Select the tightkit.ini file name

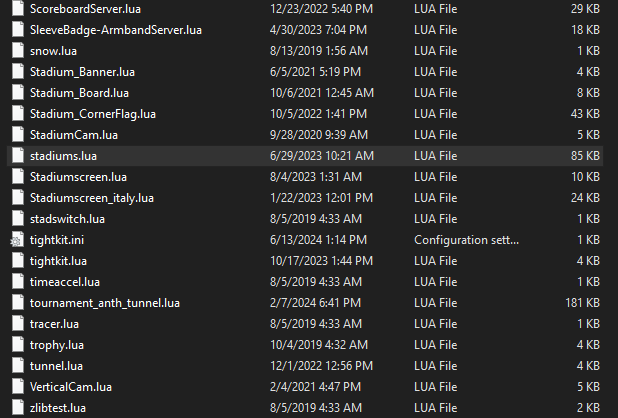point(57,240)
